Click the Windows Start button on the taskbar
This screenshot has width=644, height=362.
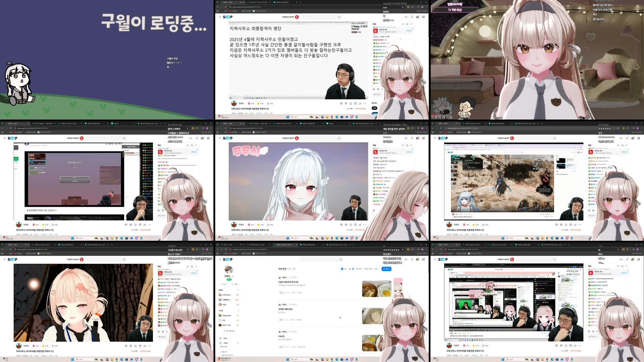tap(288, 360)
